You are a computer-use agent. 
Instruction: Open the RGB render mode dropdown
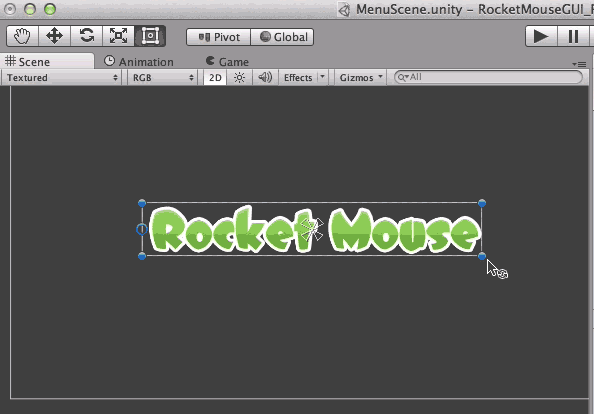coord(162,78)
